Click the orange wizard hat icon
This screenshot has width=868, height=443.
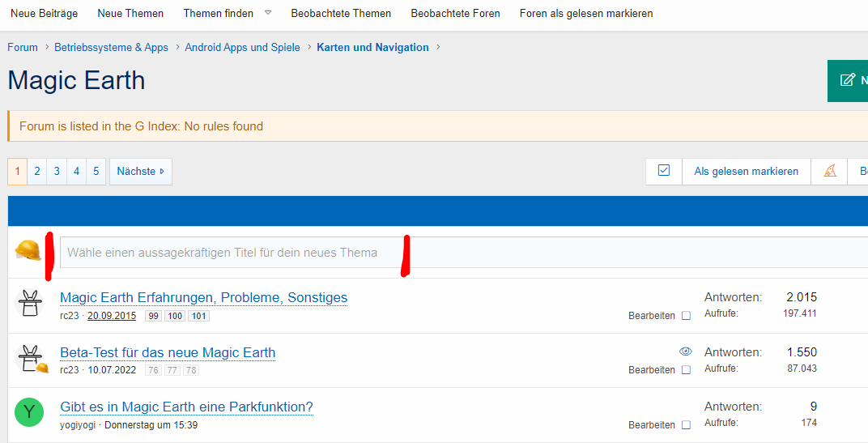(829, 171)
